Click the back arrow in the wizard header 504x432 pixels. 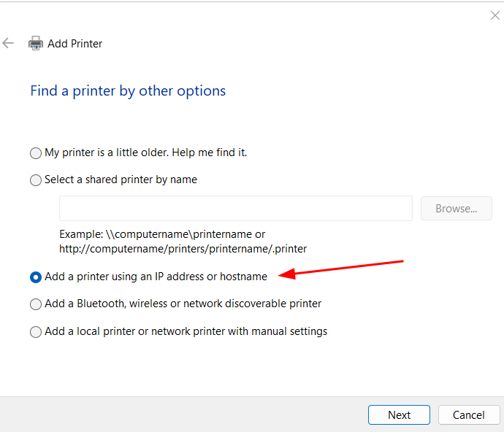[9, 43]
